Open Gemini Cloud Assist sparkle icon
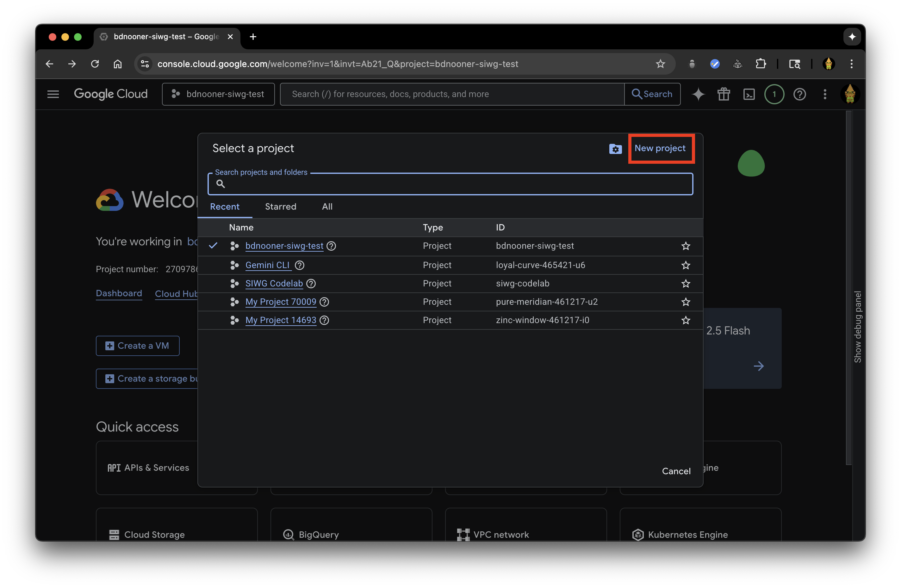The width and height of the screenshot is (901, 588). tap(698, 94)
